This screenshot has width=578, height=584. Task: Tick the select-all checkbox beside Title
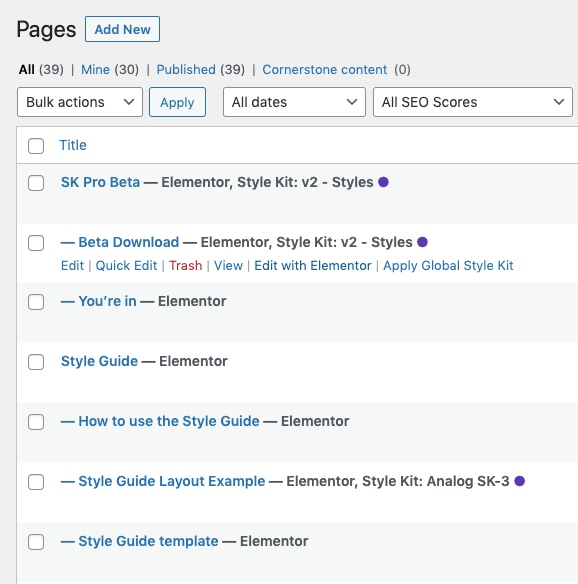[x=36, y=146]
